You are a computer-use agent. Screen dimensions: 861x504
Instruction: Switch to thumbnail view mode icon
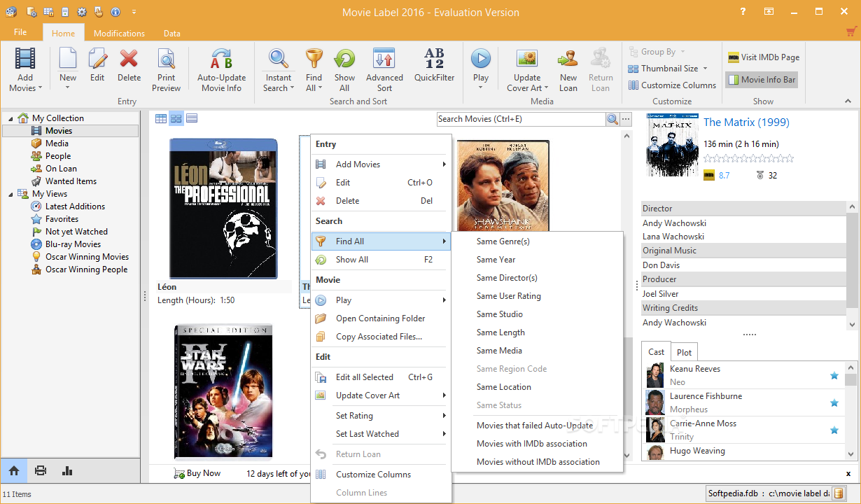click(176, 118)
